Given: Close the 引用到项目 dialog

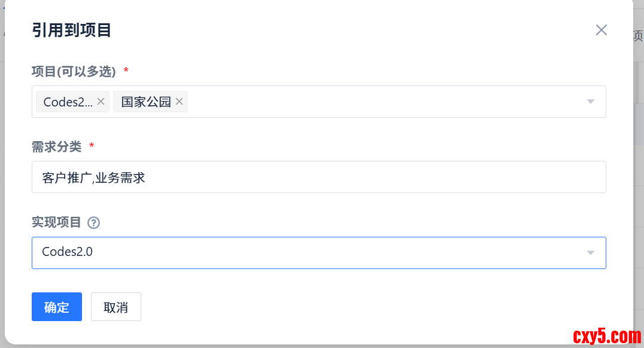Looking at the screenshot, I should (602, 30).
